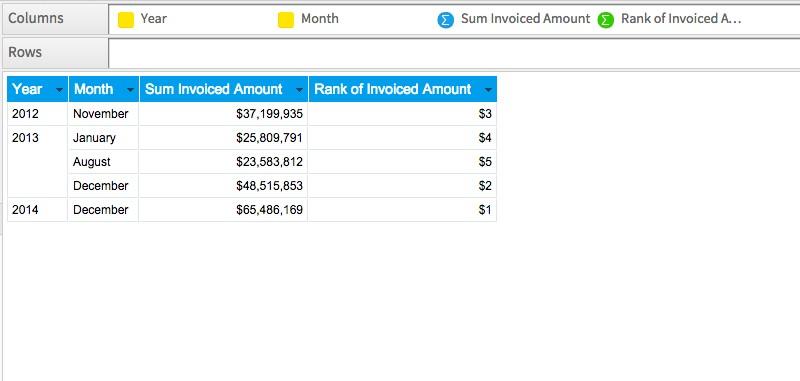Click the Rank of Invoiced Amount header text
Image resolution: width=800 pixels, height=381 pixels.
coord(392,89)
